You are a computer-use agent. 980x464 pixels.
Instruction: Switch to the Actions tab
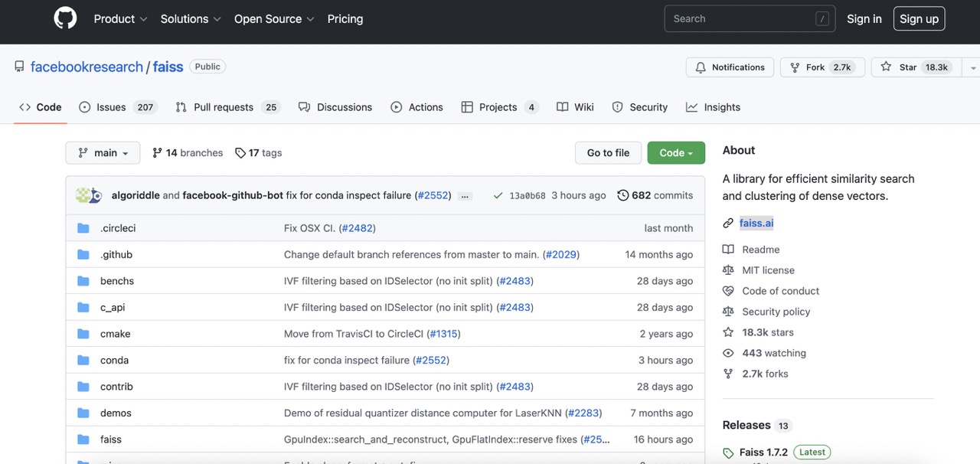(417, 107)
